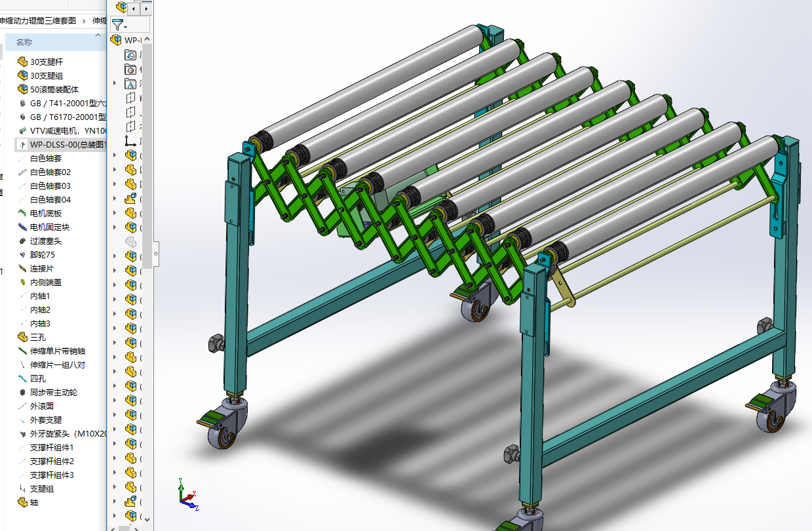Sort files by the 名称 column header
Image resolution: width=812 pixels, height=531 pixels.
(24, 43)
